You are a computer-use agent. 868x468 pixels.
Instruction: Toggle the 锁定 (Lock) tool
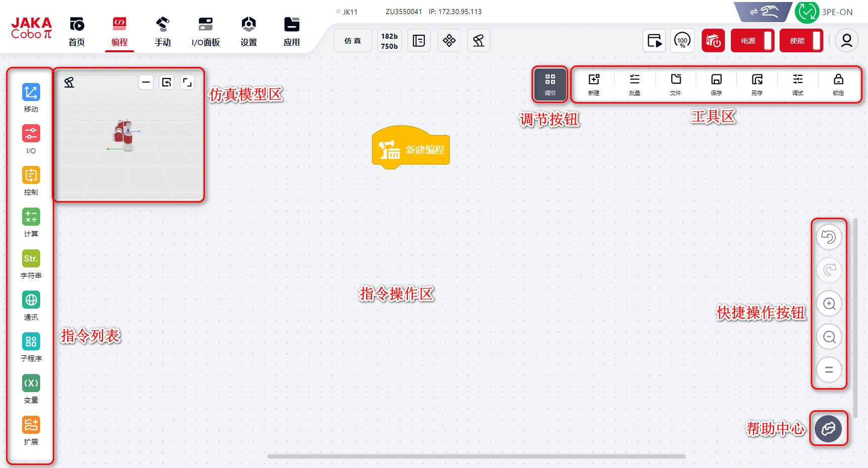838,84
